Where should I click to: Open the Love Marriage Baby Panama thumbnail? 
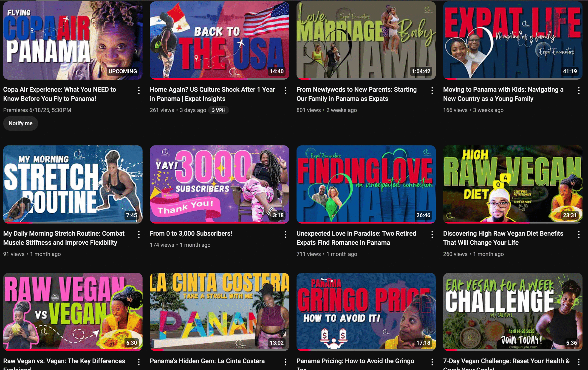point(366,40)
